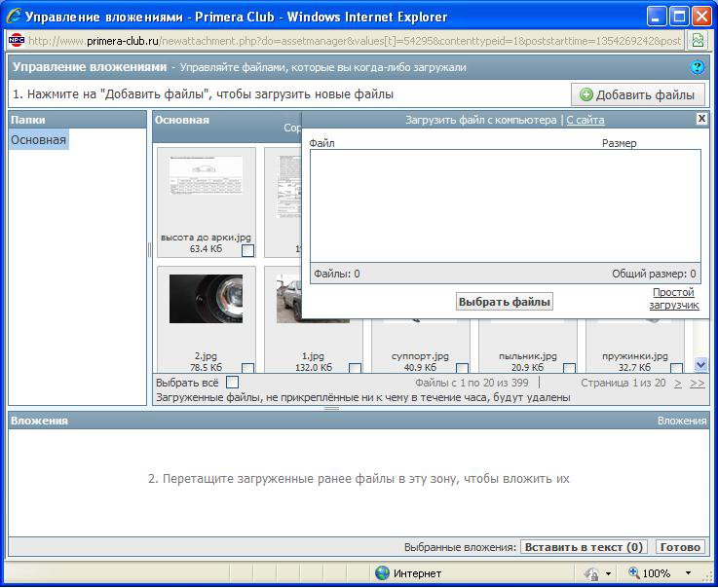
Task: Click the horizontal splitter grip above Вложения
Action: 331,408
